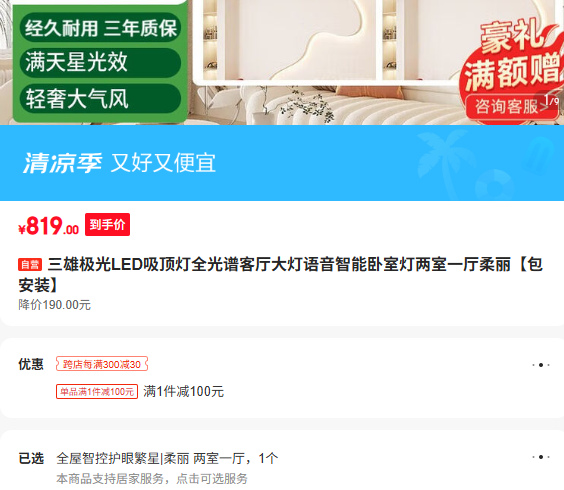
Task: Click the 满1件减100元 discount text
Action: tap(183, 391)
